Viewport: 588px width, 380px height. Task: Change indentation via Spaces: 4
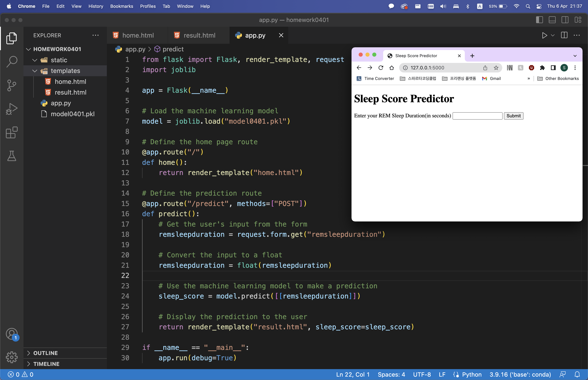coord(391,374)
